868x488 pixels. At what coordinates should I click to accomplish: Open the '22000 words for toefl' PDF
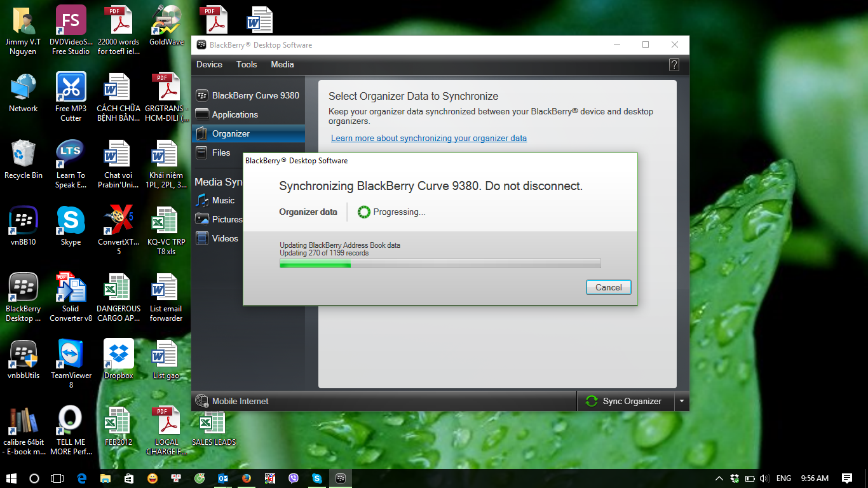tap(119, 30)
